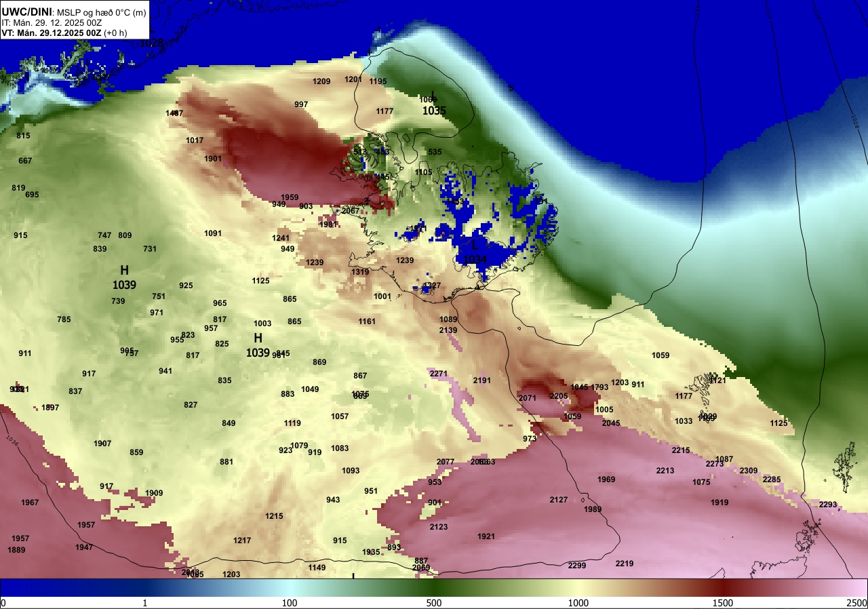Viewport: 868px width, 609px height.
Task: Select the 500 tick on the color scale
Action: tap(434, 603)
